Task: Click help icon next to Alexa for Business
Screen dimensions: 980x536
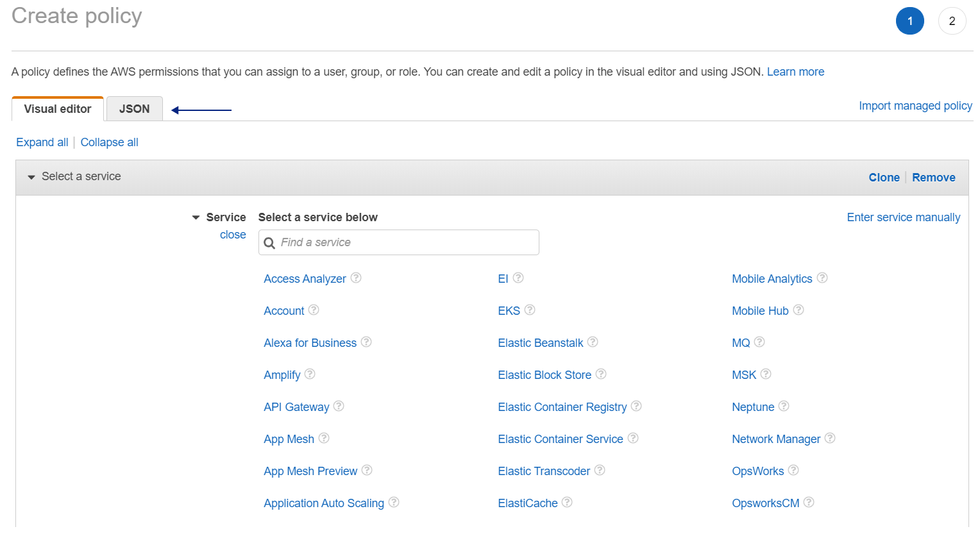Action: coord(366,342)
